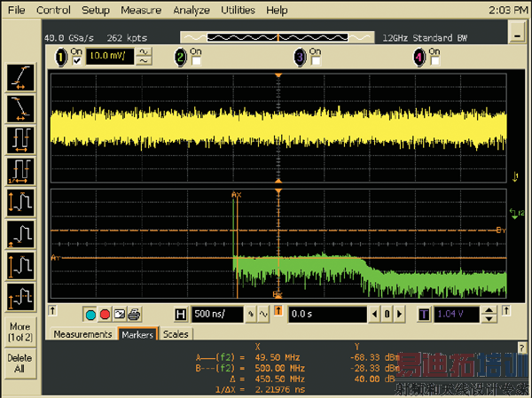The height and width of the screenshot is (398, 532).
Task: Enable the channel 2 On checkbox
Action: tap(196, 61)
